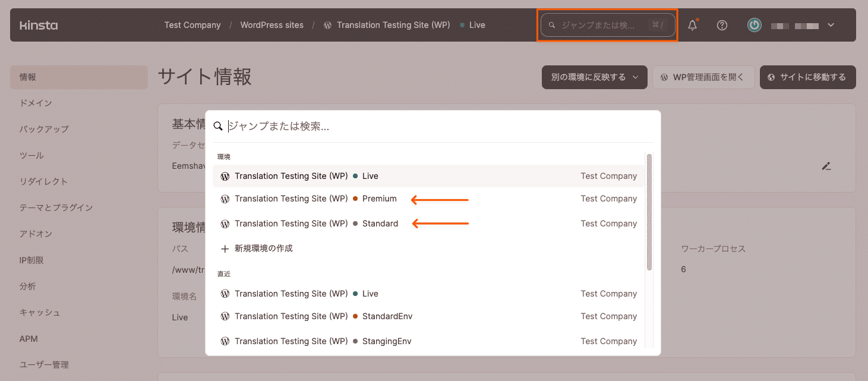Select the Standard environment row
This screenshot has width=868, height=381.
coord(428,223)
